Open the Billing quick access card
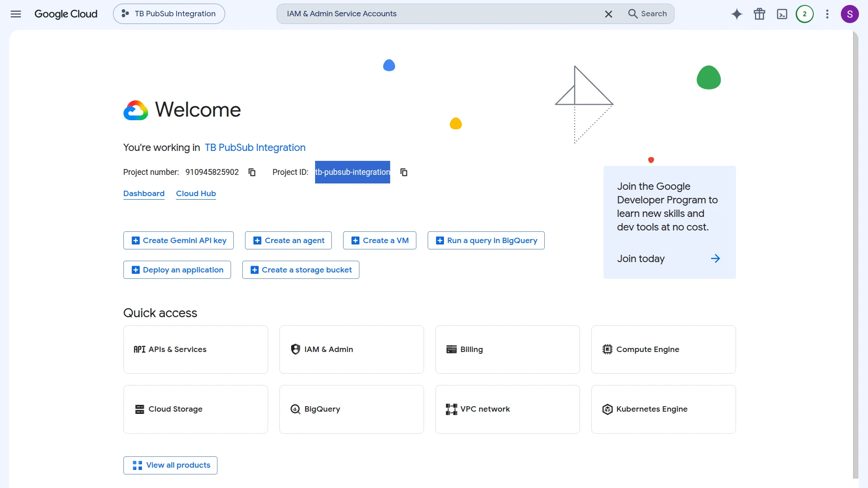868x488 pixels. coord(508,350)
